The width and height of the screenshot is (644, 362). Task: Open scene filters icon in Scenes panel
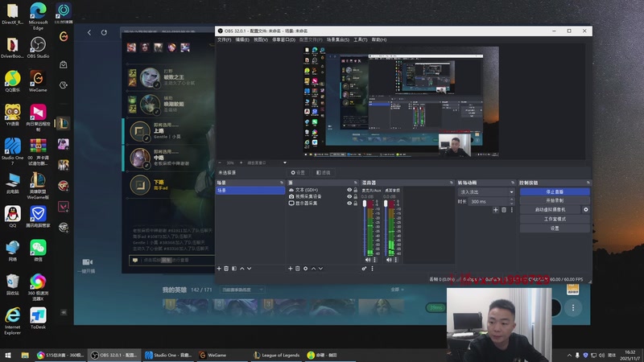pos(234,269)
